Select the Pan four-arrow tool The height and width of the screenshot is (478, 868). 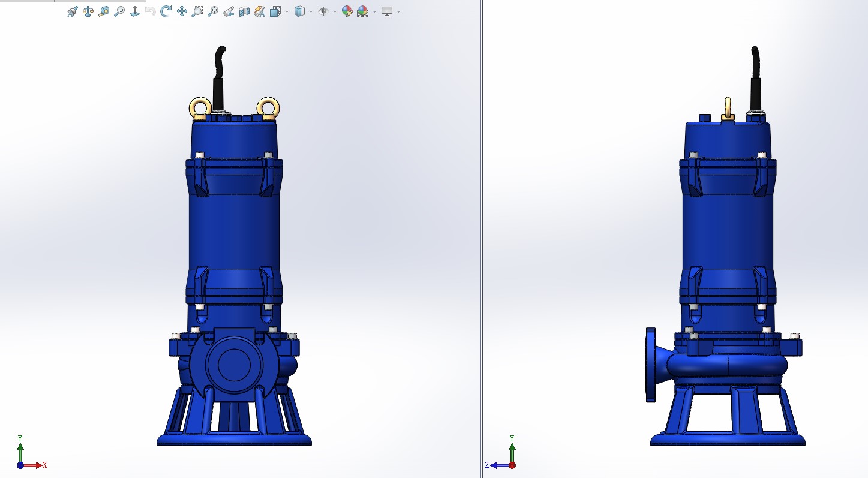tap(182, 11)
